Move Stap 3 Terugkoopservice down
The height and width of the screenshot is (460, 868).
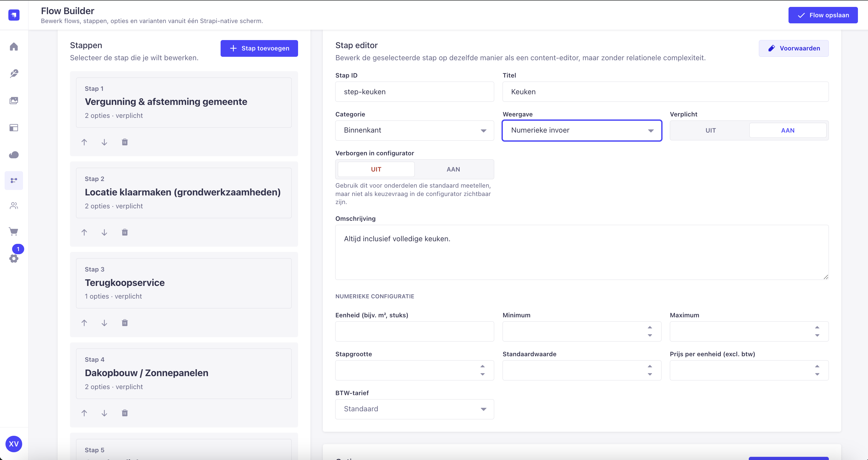coord(105,323)
